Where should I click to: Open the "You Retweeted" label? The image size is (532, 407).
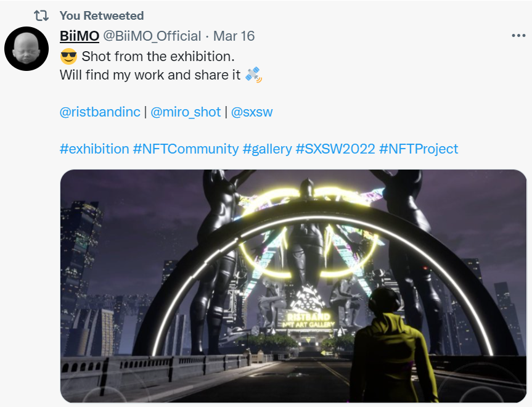[x=102, y=15]
